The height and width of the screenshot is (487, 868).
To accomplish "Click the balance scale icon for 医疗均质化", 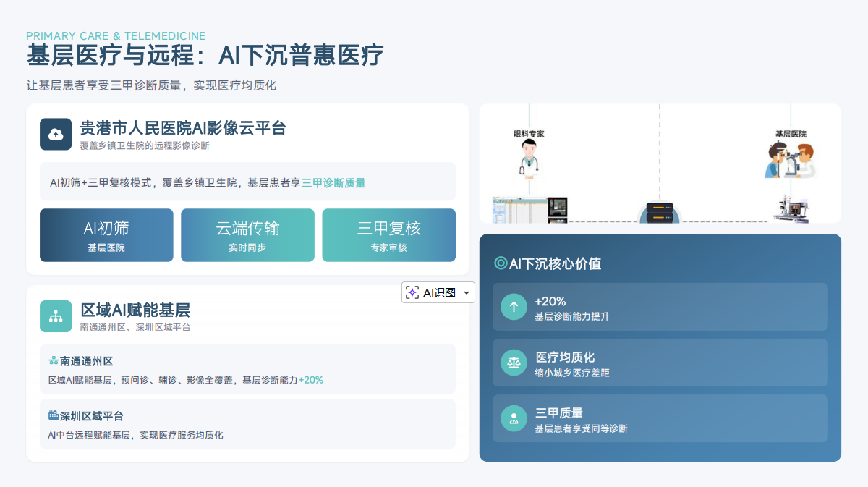I will pos(514,363).
